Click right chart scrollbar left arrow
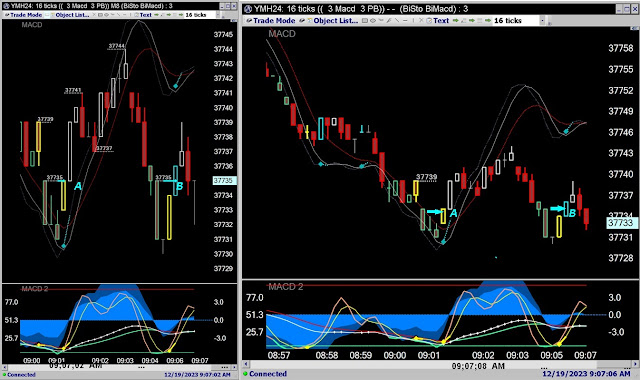The width and height of the screenshot is (640, 380). 246,364
